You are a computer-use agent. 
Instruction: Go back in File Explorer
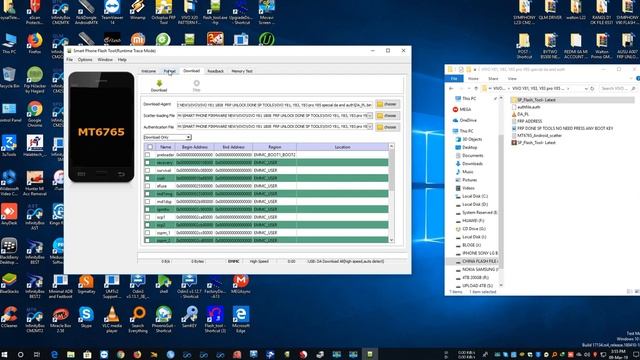tap(451, 89)
